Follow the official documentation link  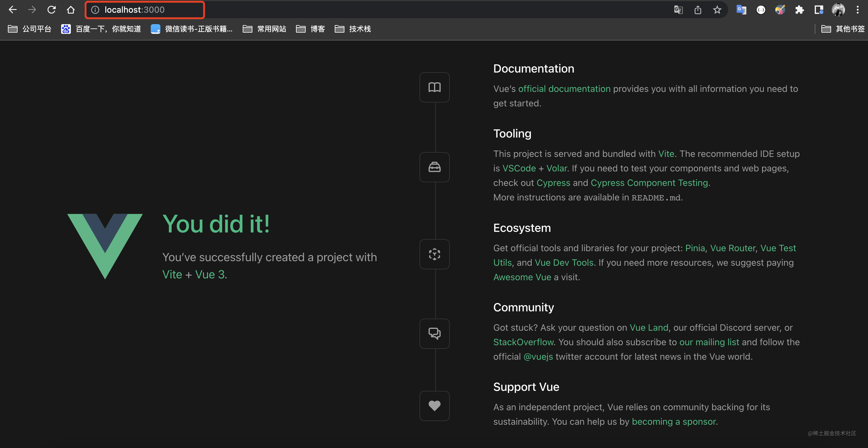[x=564, y=89]
